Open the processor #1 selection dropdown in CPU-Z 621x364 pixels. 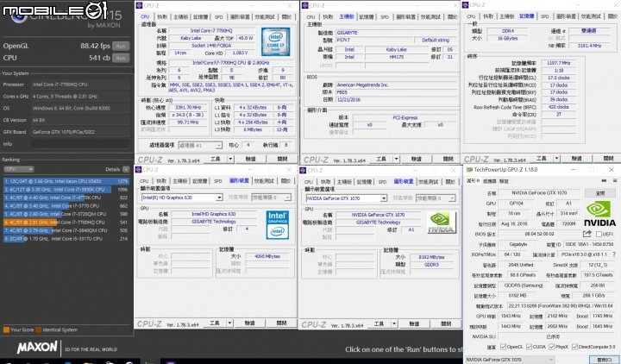pyautogui.click(x=200, y=146)
